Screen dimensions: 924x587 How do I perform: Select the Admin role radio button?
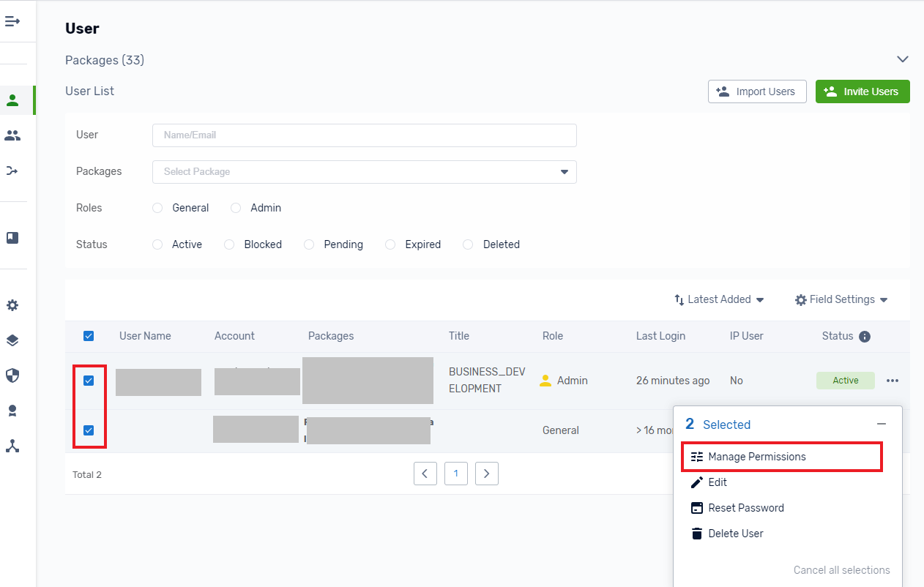click(236, 208)
